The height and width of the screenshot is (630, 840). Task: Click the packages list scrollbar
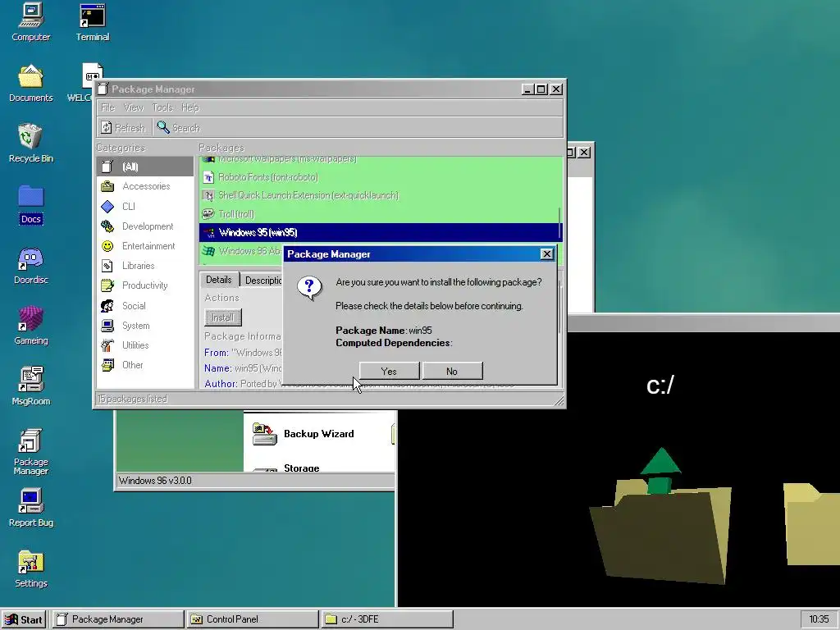pyautogui.click(x=559, y=224)
